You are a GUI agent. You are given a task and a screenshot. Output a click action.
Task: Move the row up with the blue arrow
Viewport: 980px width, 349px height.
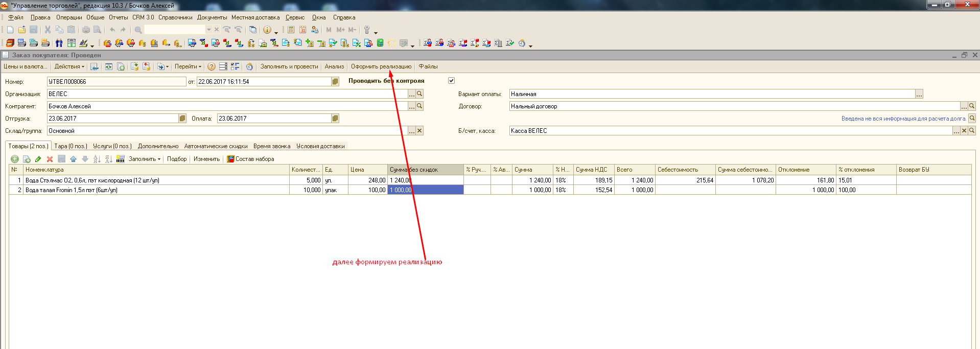coord(73,159)
